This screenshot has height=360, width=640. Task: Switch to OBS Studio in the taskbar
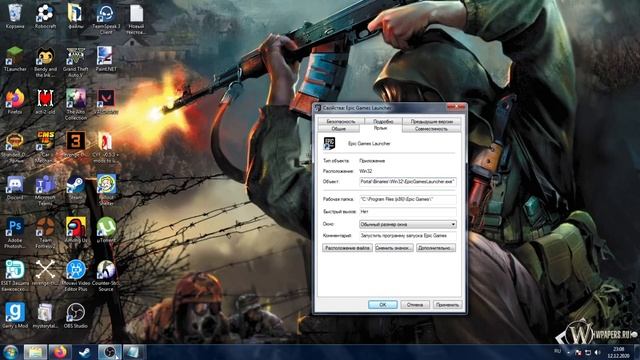click(x=109, y=352)
